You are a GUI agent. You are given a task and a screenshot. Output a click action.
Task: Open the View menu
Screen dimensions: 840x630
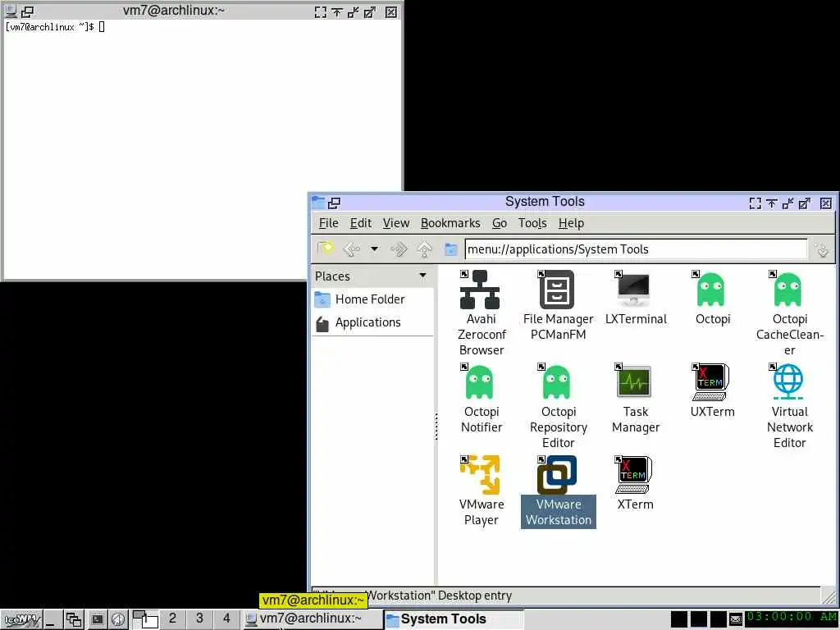[x=396, y=223]
